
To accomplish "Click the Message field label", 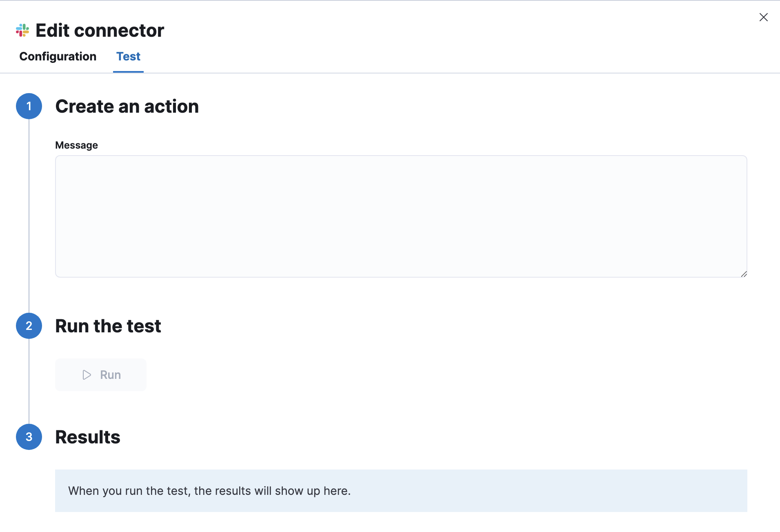I will tap(76, 145).
